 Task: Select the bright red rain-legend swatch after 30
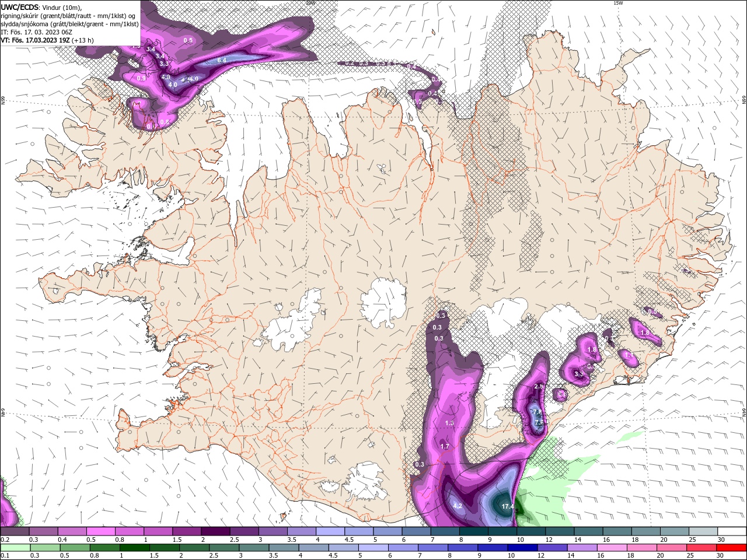tap(732, 548)
